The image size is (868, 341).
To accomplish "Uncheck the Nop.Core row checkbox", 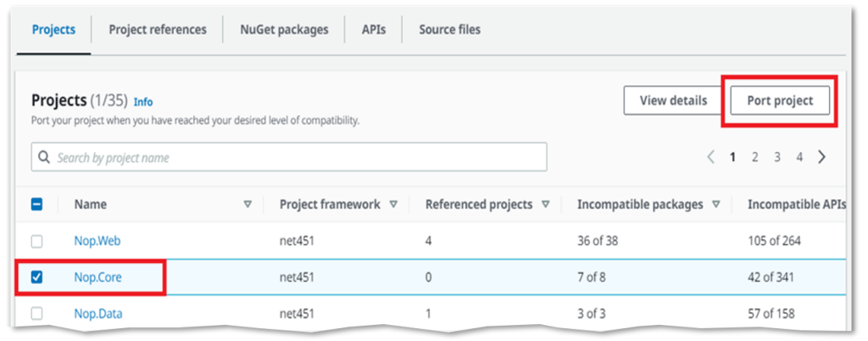I will click(37, 277).
